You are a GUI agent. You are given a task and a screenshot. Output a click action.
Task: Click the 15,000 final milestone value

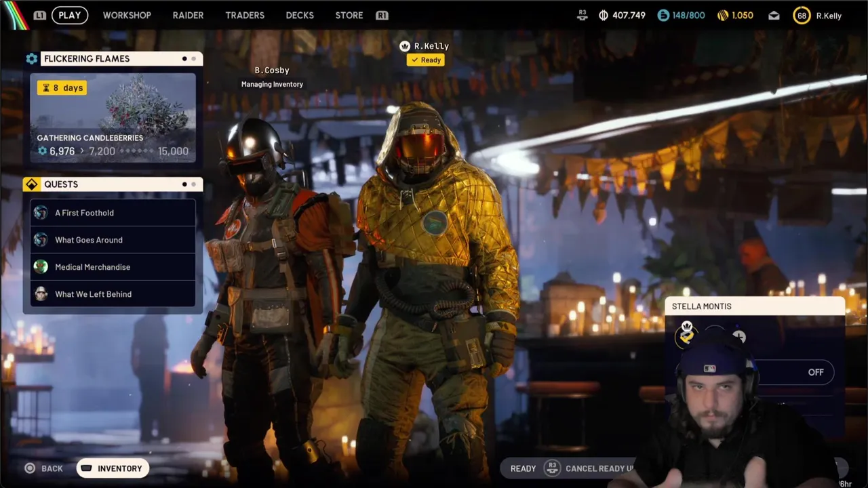[173, 151]
